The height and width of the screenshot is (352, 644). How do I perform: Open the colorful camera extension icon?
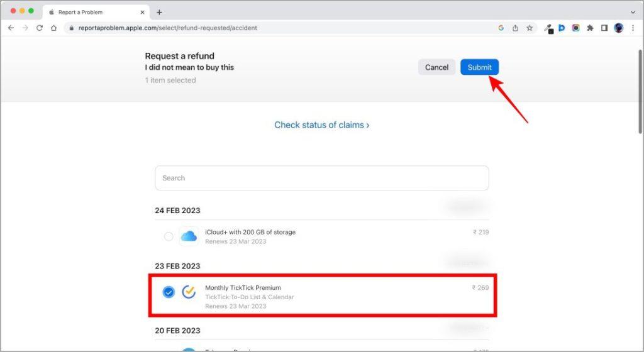tap(576, 28)
